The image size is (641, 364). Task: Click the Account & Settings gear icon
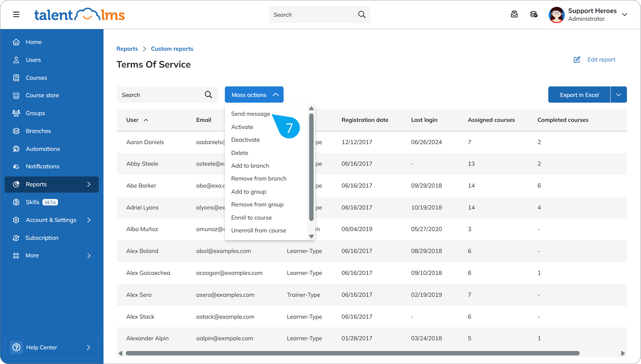click(x=16, y=220)
